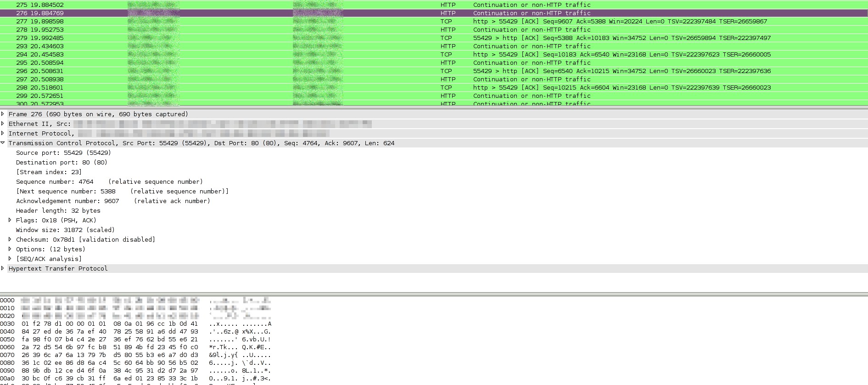Click hex dump row at offset 0080
This screenshot has width=868, height=385.
click(136, 362)
